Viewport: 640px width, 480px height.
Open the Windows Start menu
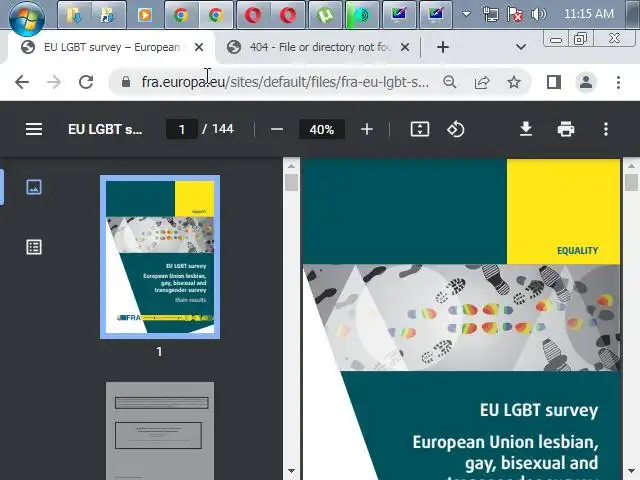point(27,17)
